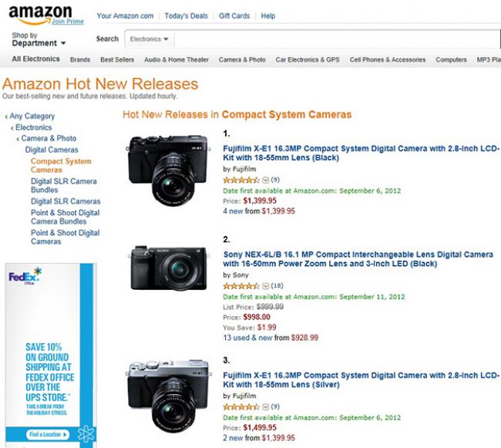
Task: Open the Sony NEX-6 camera thumbnail
Action: click(168, 268)
